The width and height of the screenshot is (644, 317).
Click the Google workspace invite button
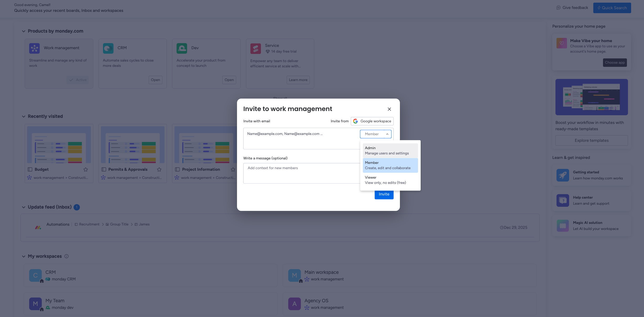point(372,121)
